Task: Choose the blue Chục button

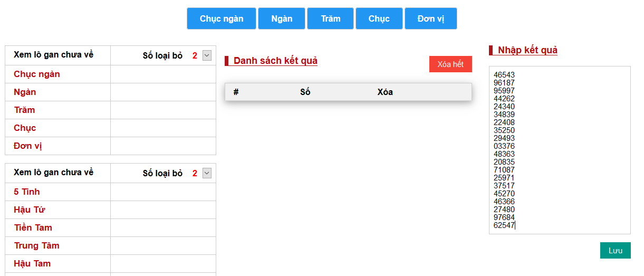Action: click(379, 18)
